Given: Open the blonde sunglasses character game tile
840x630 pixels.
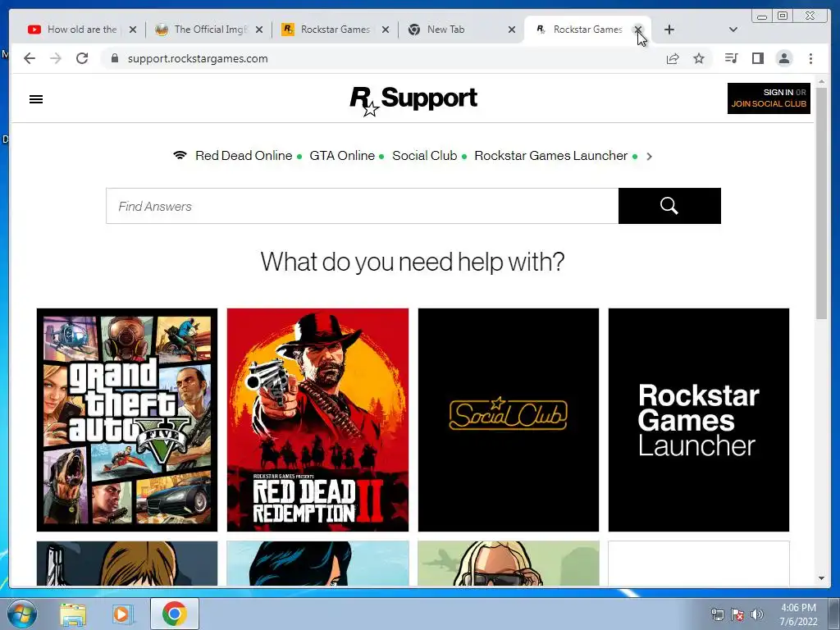Looking at the screenshot, I should tap(509, 563).
